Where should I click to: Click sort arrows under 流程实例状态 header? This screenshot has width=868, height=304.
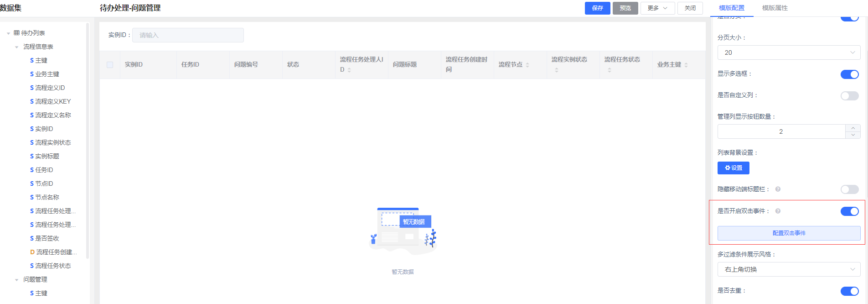(x=557, y=70)
